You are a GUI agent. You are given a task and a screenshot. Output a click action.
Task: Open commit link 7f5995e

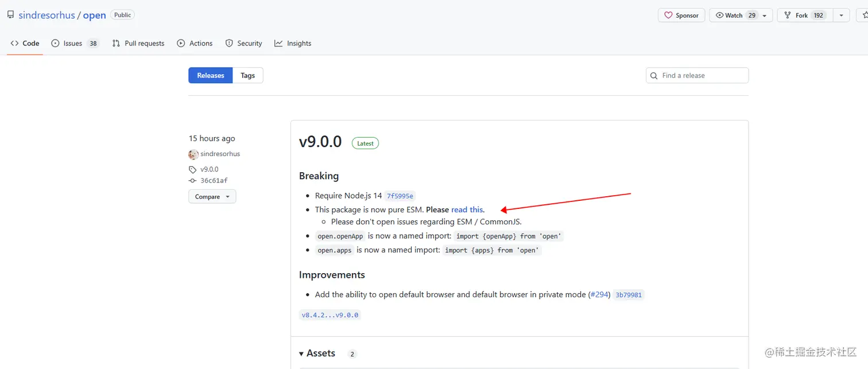coord(400,196)
